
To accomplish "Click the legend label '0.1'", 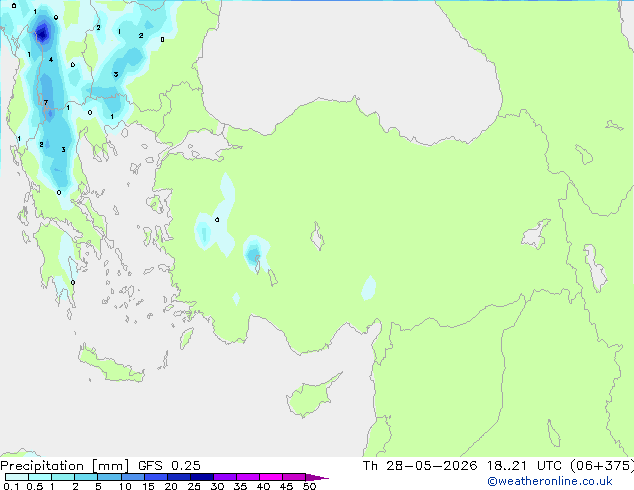I will 11,486.
